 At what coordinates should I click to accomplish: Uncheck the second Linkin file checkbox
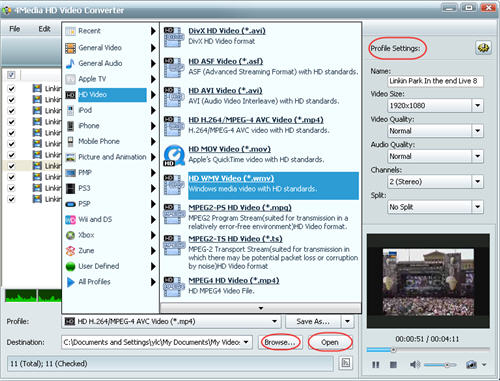11,100
